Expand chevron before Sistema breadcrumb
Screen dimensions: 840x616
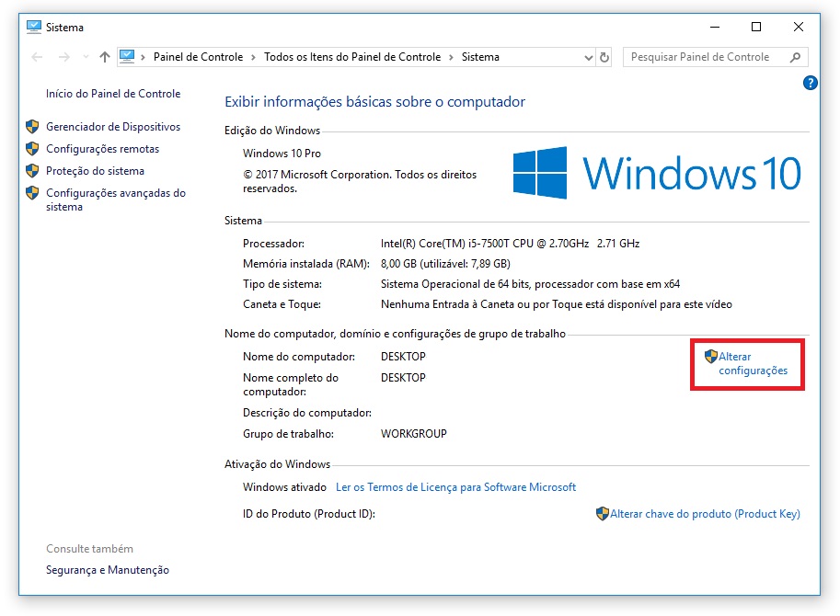451,57
